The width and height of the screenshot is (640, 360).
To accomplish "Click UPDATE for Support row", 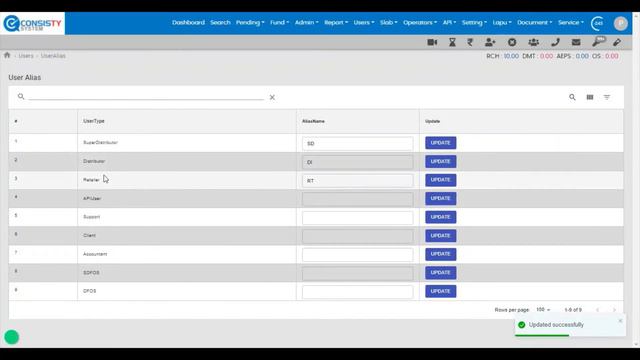I will 440,217.
